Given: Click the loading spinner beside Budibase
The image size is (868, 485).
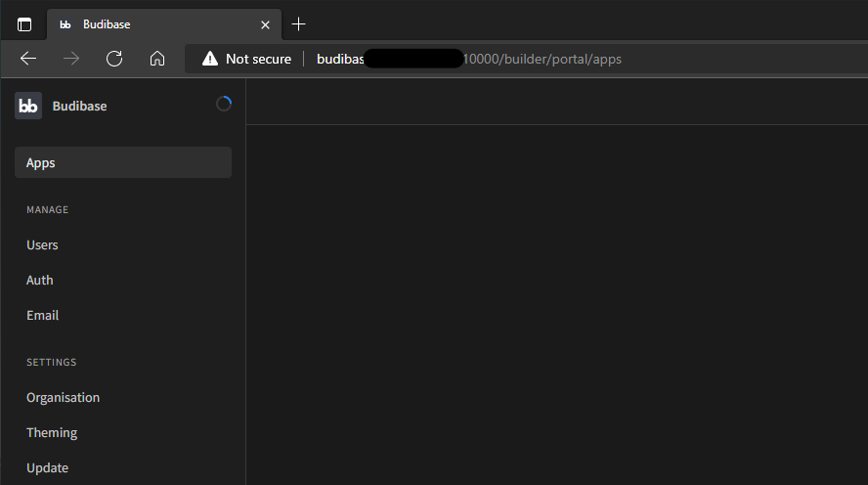Looking at the screenshot, I should tap(224, 104).
